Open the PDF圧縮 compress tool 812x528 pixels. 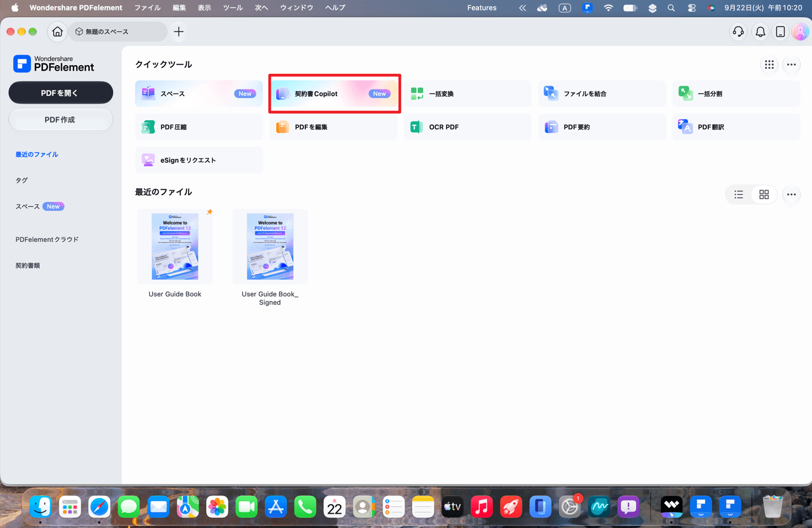[x=199, y=127]
